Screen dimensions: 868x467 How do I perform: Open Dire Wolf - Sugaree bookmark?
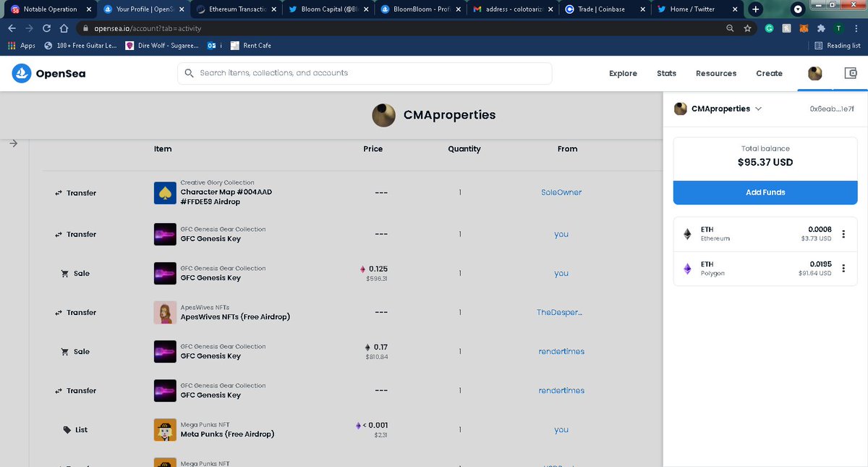pos(162,46)
